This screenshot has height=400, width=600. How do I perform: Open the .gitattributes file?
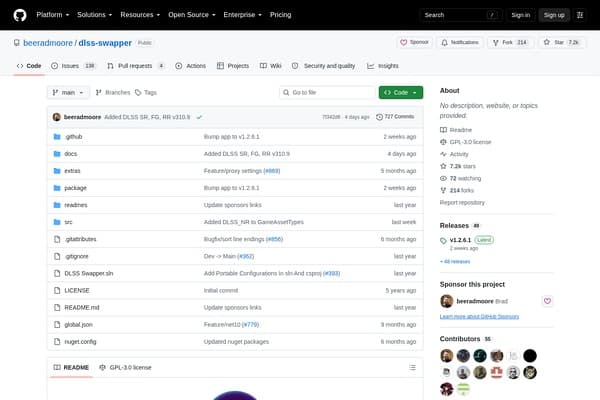(x=80, y=239)
